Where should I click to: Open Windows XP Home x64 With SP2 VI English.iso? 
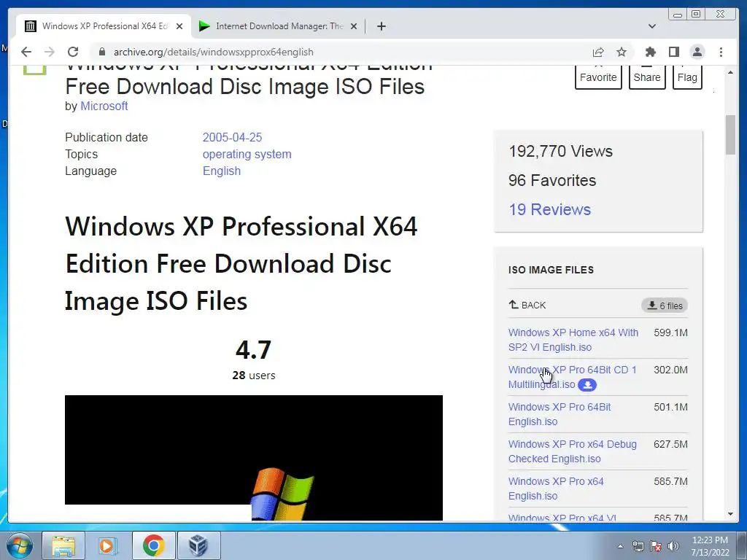point(573,340)
